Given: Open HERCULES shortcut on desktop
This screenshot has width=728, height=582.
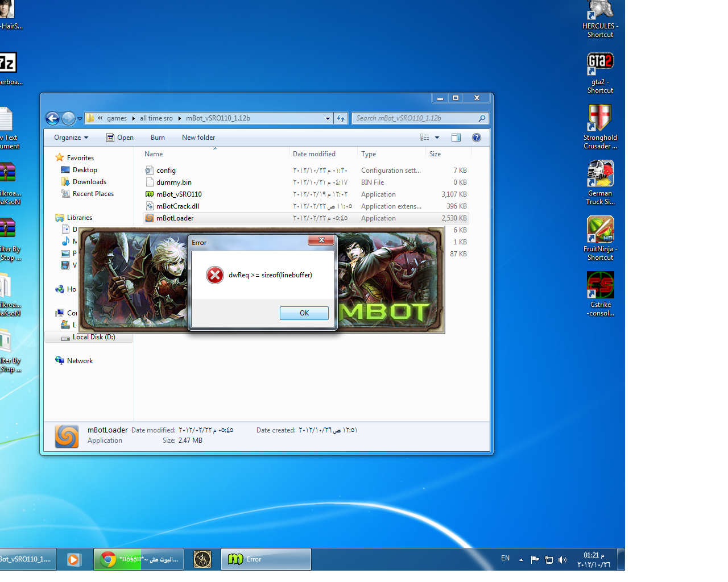Looking at the screenshot, I should tap(600, 19).
